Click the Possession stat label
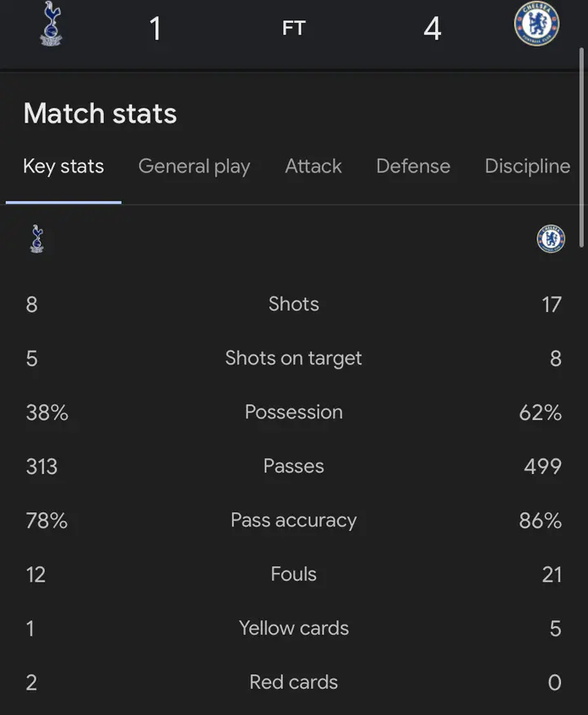This screenshot has width=588, height=715. pos(294,412)
